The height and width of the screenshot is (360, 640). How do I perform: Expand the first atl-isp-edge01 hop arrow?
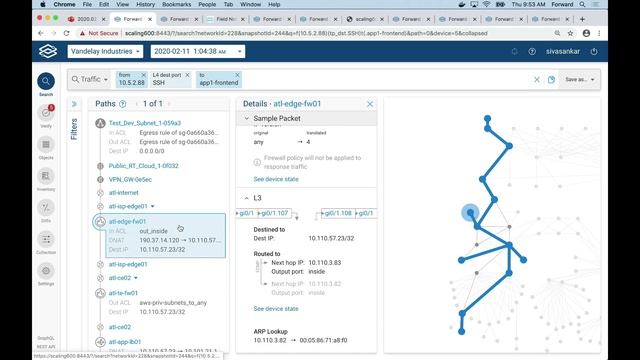pyautogui.click(x=153, y=207)
